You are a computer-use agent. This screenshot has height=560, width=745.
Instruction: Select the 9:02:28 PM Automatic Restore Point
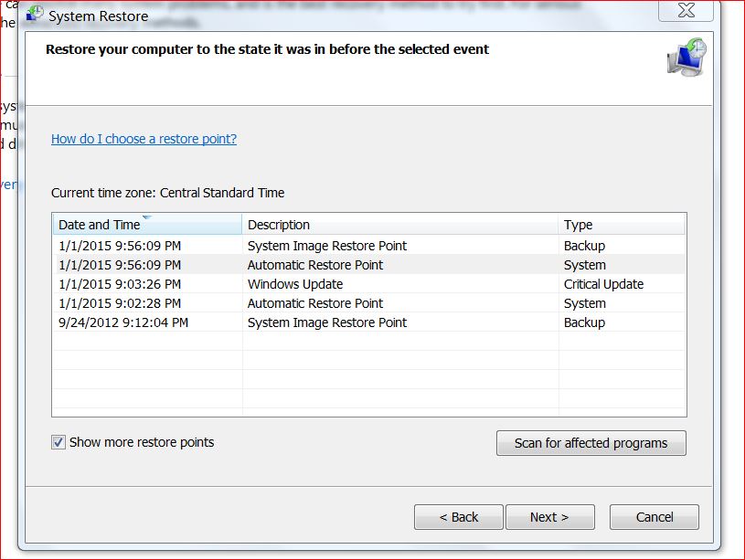[x=315, y=303]
